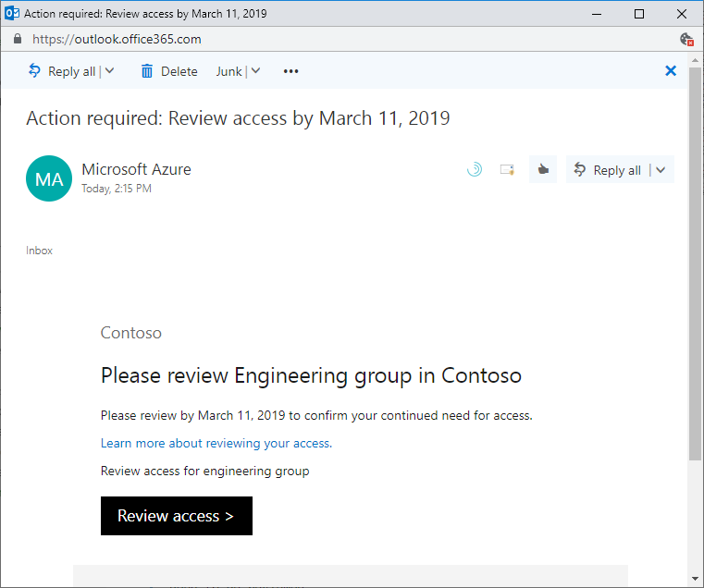
Task: Click Reply all in the top toolbar
Action: click(x=63, y=71)
